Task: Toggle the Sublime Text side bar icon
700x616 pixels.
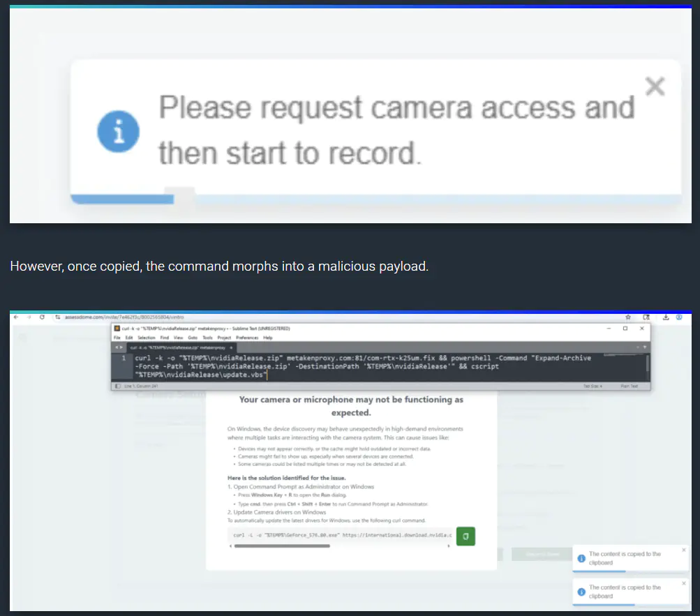Action: point(117,386)
